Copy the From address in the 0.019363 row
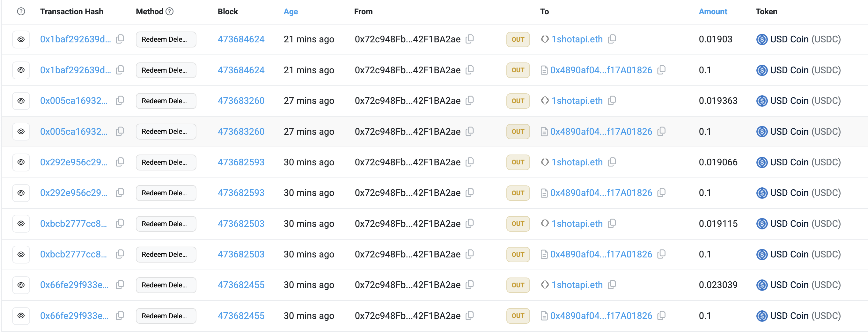 click(470, 100)
